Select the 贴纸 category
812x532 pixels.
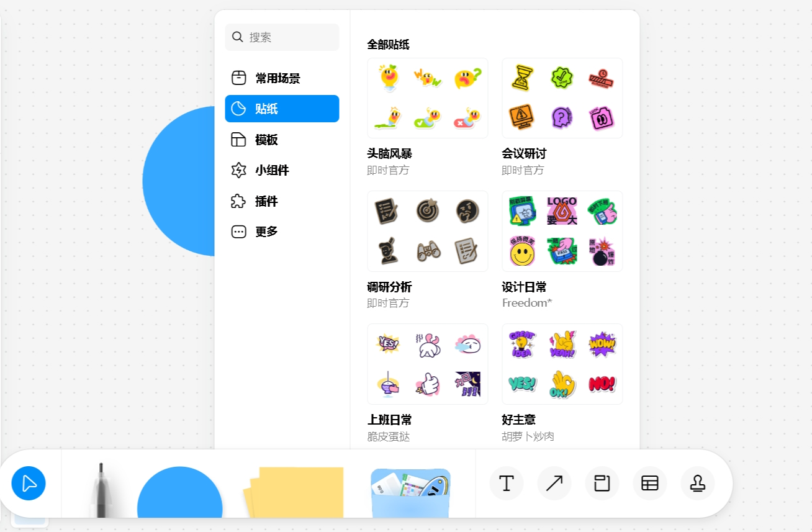[282, 109]
